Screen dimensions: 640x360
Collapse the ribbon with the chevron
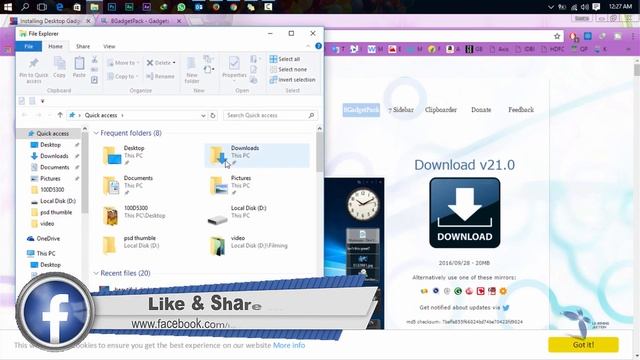[x=308, y=46]
